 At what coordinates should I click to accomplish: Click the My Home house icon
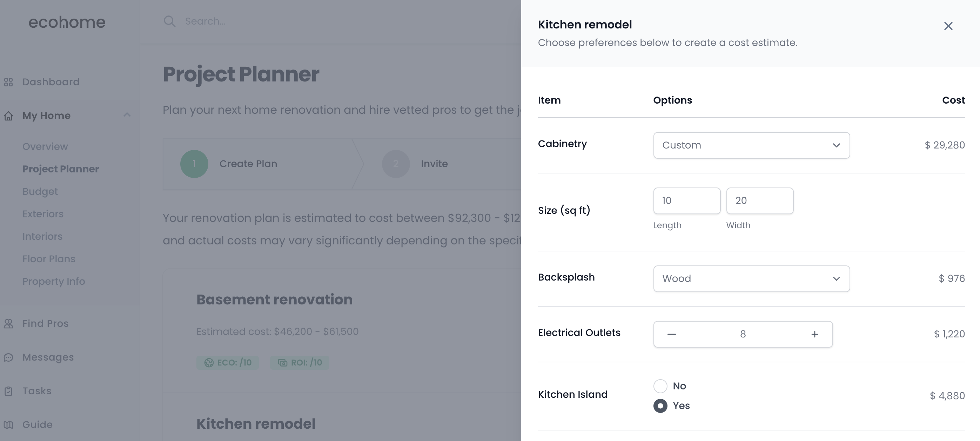pyautogui.click(x=9, y=116)
